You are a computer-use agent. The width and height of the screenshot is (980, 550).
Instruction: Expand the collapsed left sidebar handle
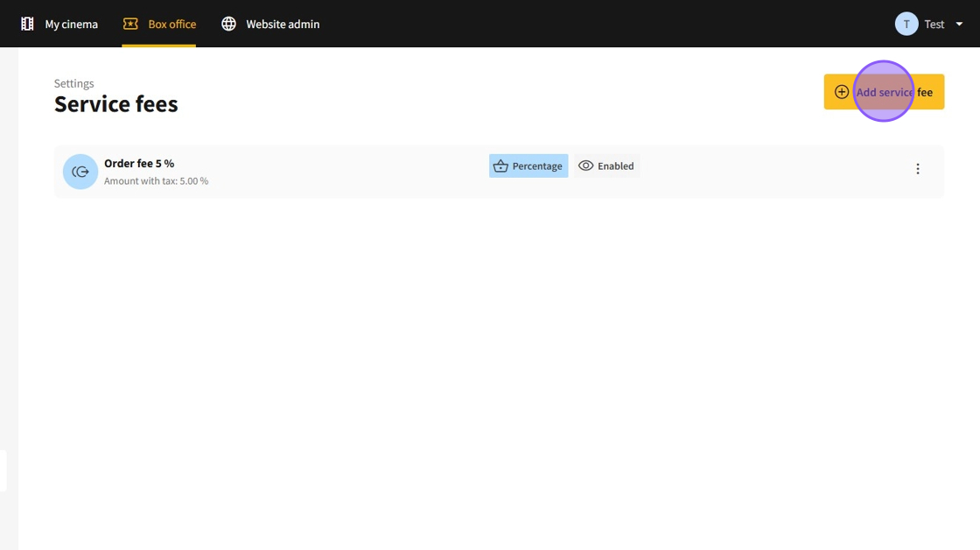pyautogui.click(x=3, y=470)
